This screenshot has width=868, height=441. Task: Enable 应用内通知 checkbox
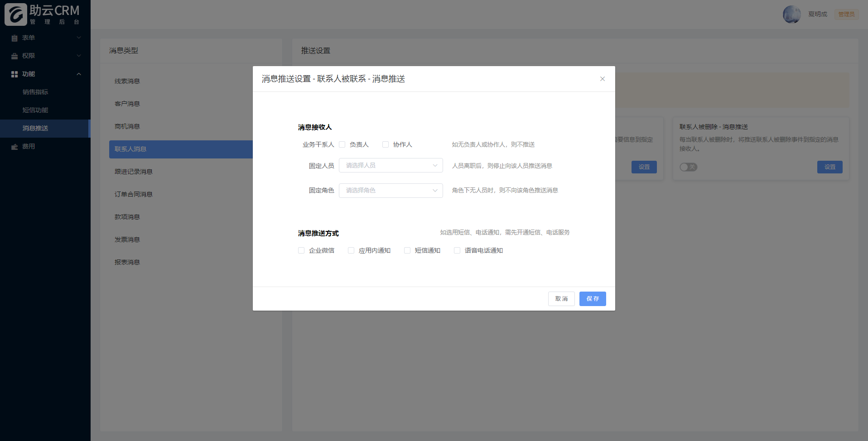point(351,250)
